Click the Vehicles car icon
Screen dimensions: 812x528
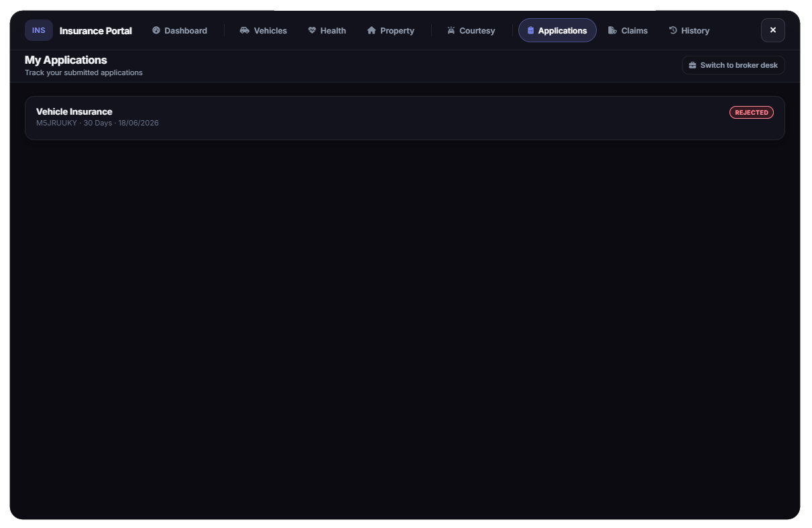[245, 30]
